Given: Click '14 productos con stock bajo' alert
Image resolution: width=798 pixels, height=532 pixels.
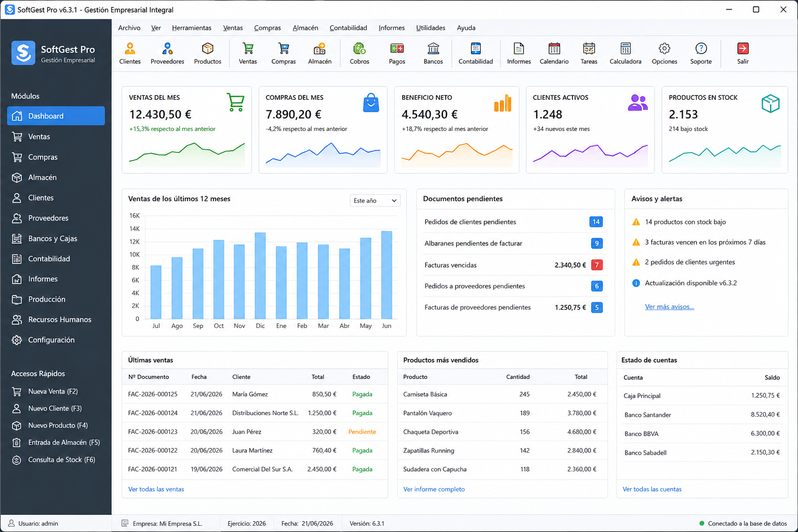Looking at the screenshot, I should (x=685, y=222).
